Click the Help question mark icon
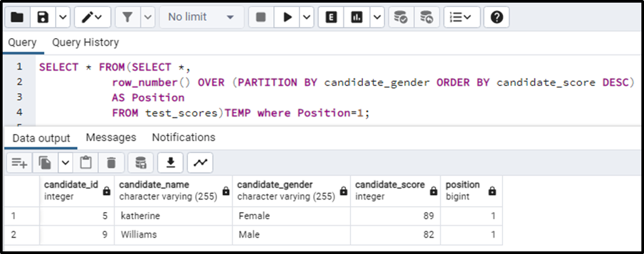This screenshot has width=644, height=254. pyautogui.click(x=497, y=17)
